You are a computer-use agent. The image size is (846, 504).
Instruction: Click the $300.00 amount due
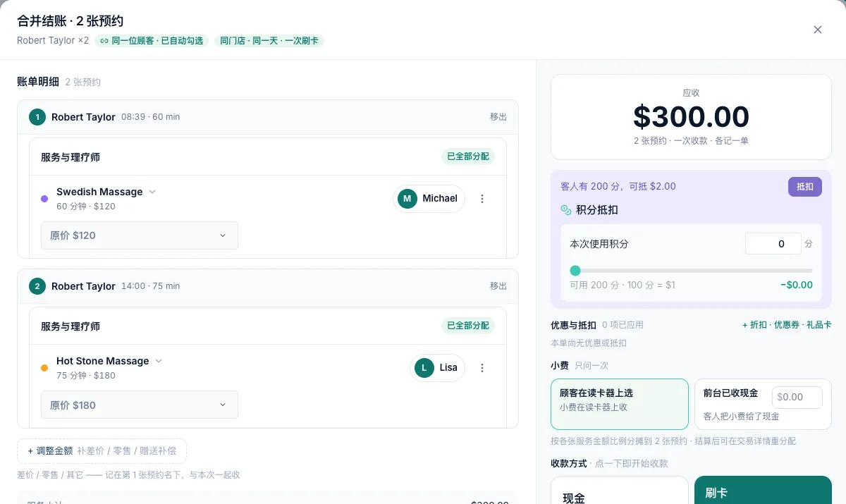pyautogui.click(x=691, y=116)
